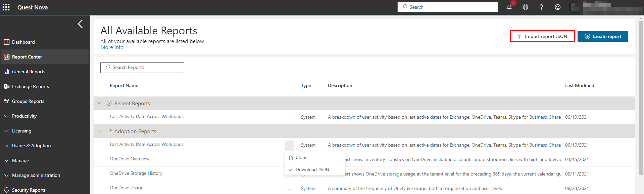Open Exchange Reports in the sidebar
Screen dimensions: 644x194
(30, 86)
